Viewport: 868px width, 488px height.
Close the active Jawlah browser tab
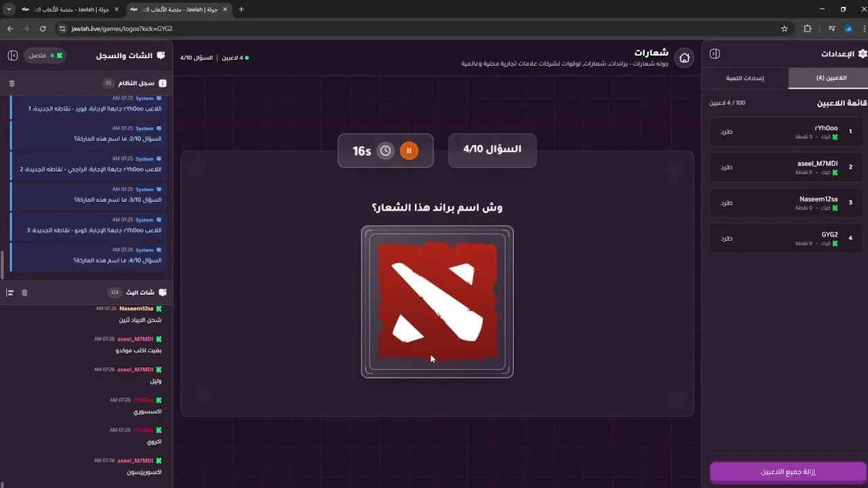224,9
